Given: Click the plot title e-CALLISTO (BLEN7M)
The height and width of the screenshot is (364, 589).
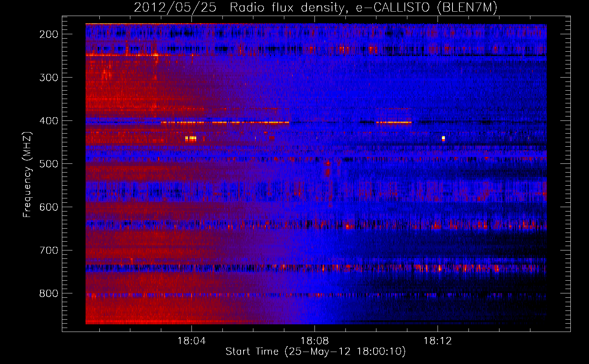Looking at the screenshot, I should pos(426,8).
